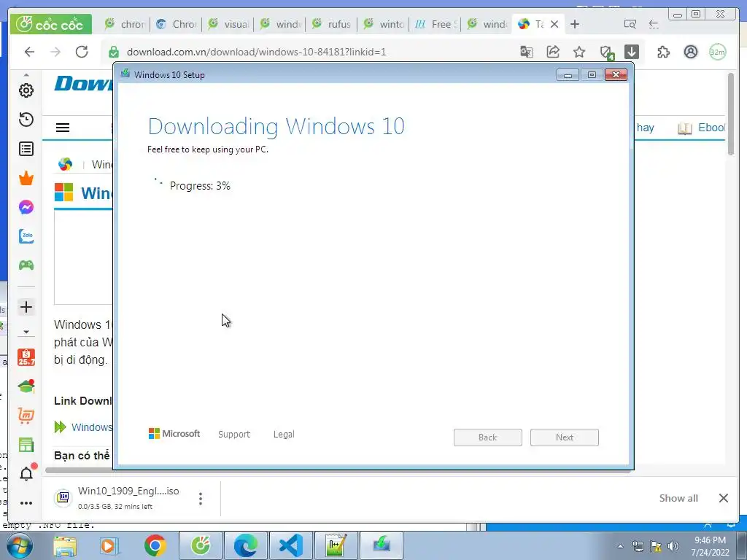Image resolution: width=747 pixels, height=560 pixels.
Task: Open page hamburger menu
Action: 63,128
